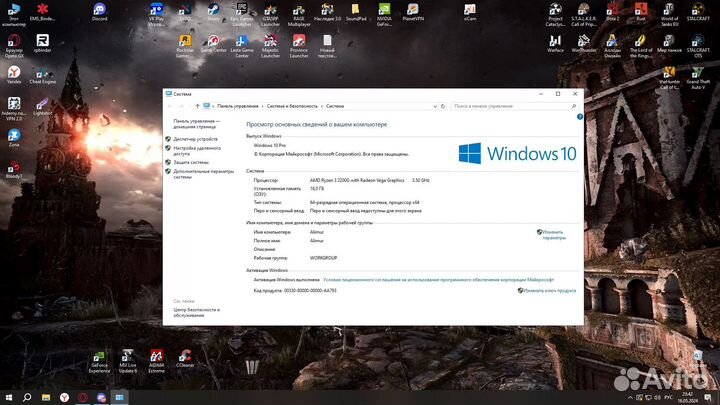
Task: Launch the VK Play desktop shortcut
Action: tap(157, 14)
